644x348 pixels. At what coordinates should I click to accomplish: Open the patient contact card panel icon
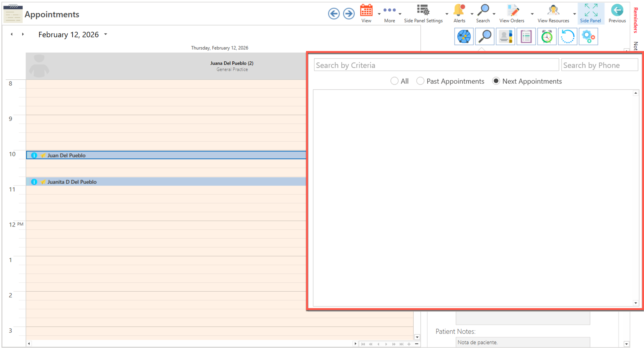tap(505, 37)
